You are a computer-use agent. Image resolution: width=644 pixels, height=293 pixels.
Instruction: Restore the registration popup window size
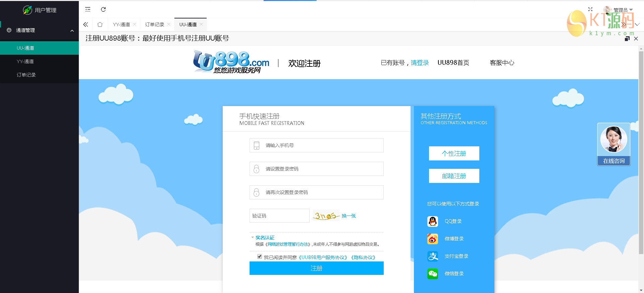627,39
